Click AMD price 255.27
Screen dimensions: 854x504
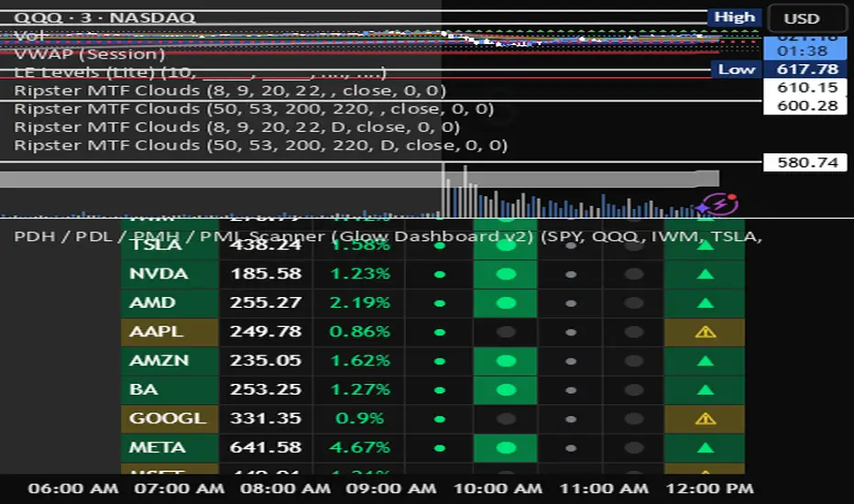(266, 302)
